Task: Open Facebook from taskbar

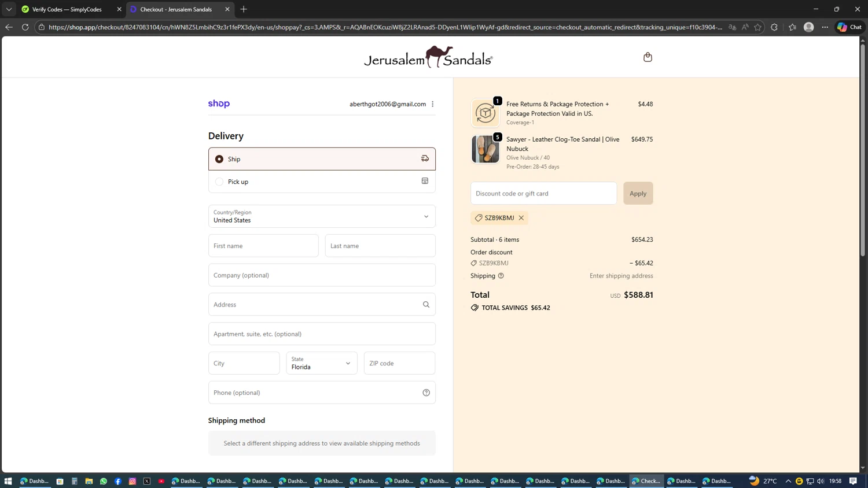Action: [118, 481]
